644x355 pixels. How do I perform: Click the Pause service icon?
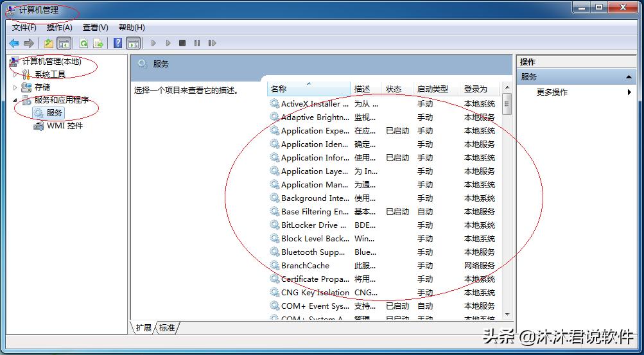pos(197,43)
